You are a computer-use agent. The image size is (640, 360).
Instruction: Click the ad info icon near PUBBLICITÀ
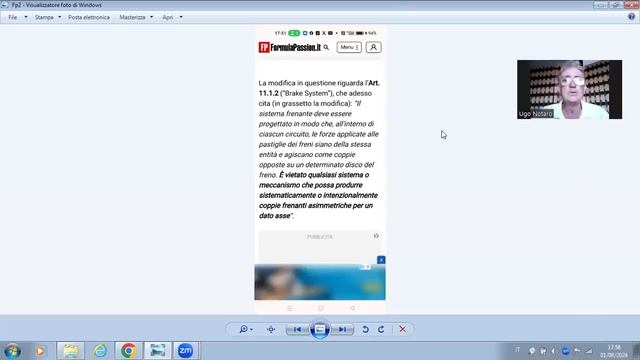(376, 236)
